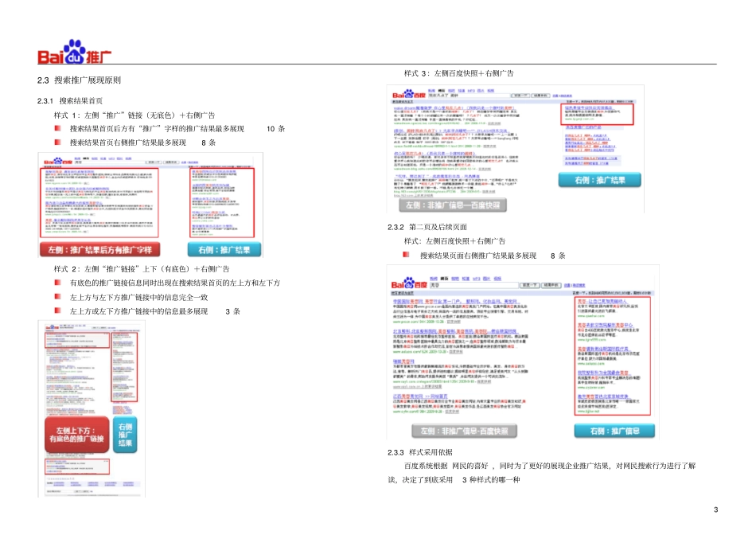
Task: Click bullet "有底色的推广链接信息同时出现在搜索结果首页的左上方和左下方"
Action: [175, 283]
